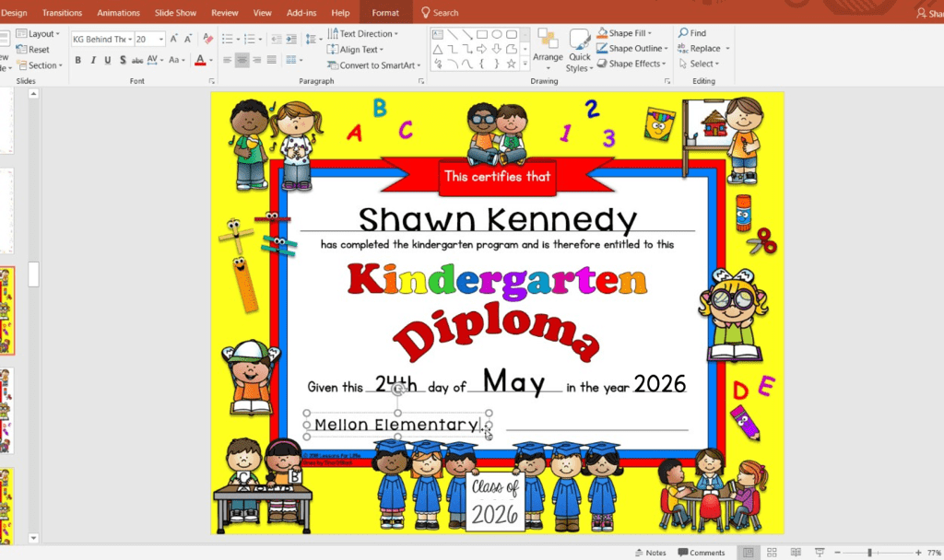Justify the paragraph text

(272, 60)
